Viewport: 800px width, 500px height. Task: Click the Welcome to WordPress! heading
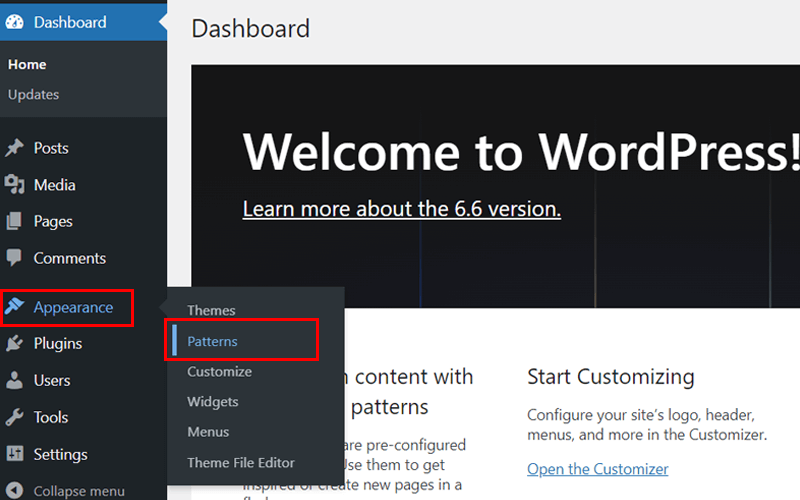[x=521, y=152]
